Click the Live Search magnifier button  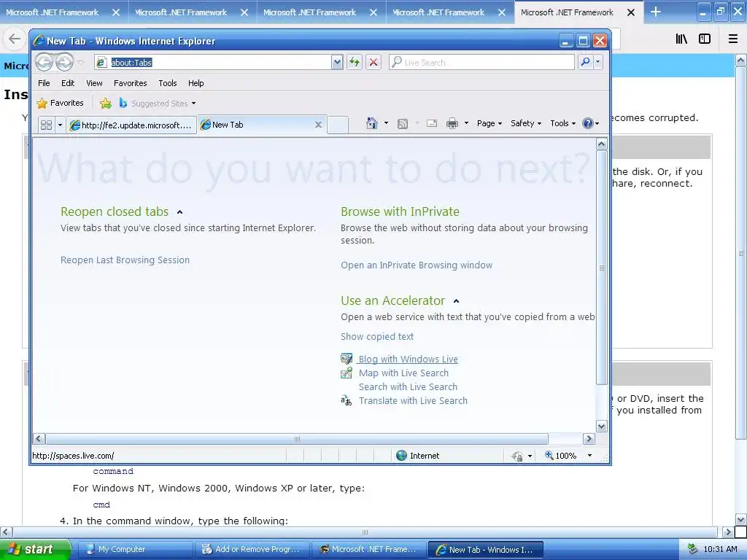point(586,63)
